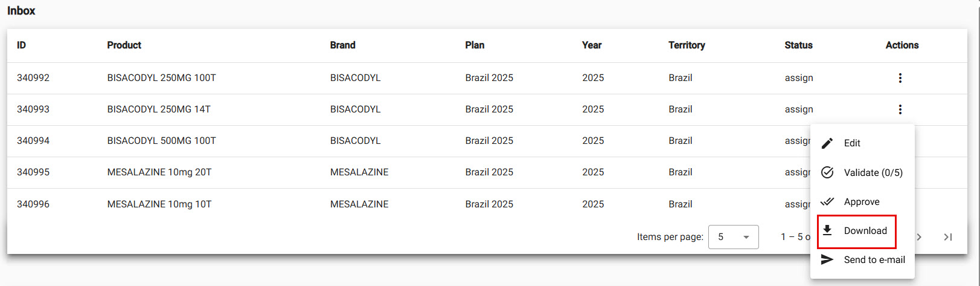Click the Brand column header
The width and height of the screenshot is (980, 286).
coord(342,45)
